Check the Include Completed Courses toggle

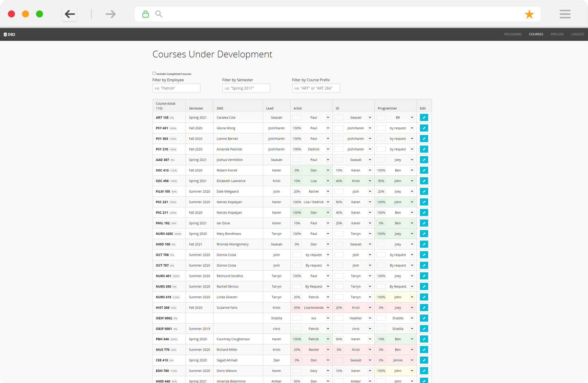pyautogui.click(x=155, y=73)
